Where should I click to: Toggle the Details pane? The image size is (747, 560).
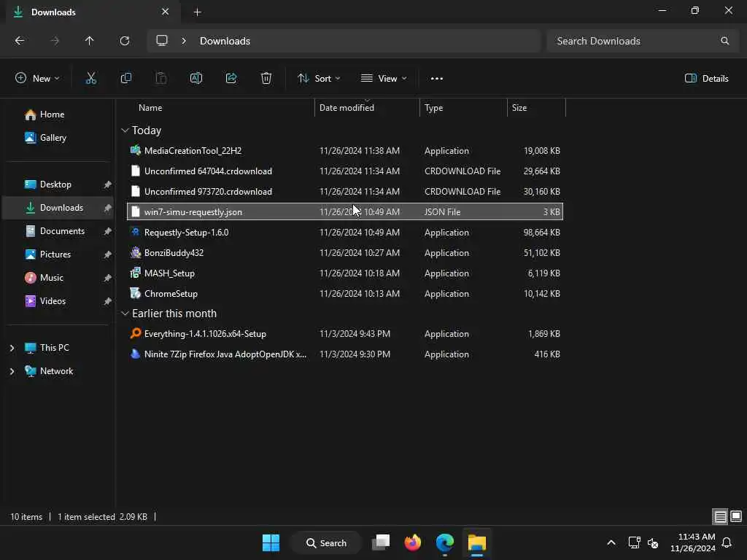pyautogui.click(x=706, y=79)
